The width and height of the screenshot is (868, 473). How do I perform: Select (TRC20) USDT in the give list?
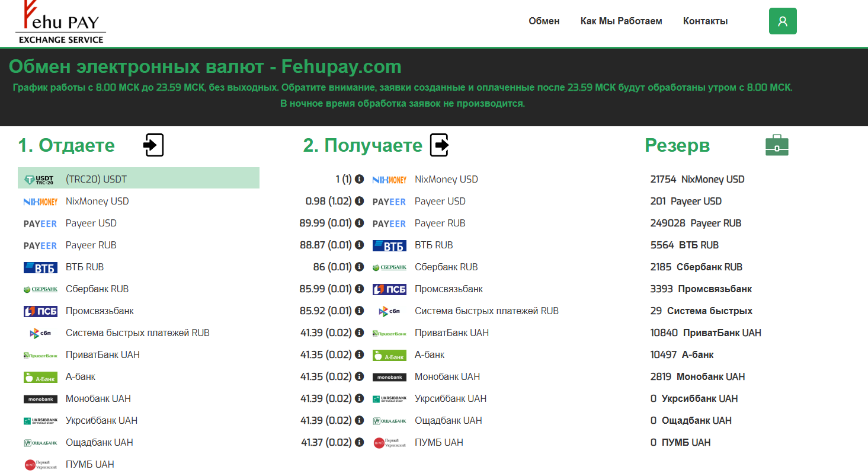pos(139,178)
